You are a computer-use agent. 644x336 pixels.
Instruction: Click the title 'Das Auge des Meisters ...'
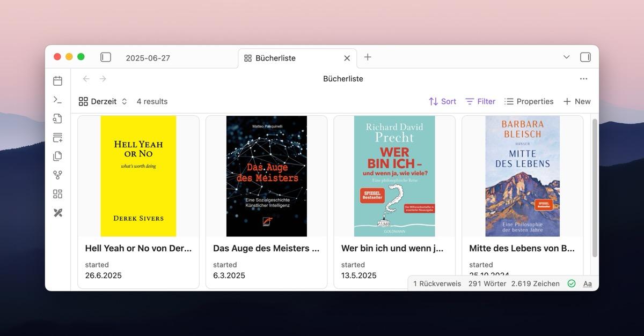[266, 248]
